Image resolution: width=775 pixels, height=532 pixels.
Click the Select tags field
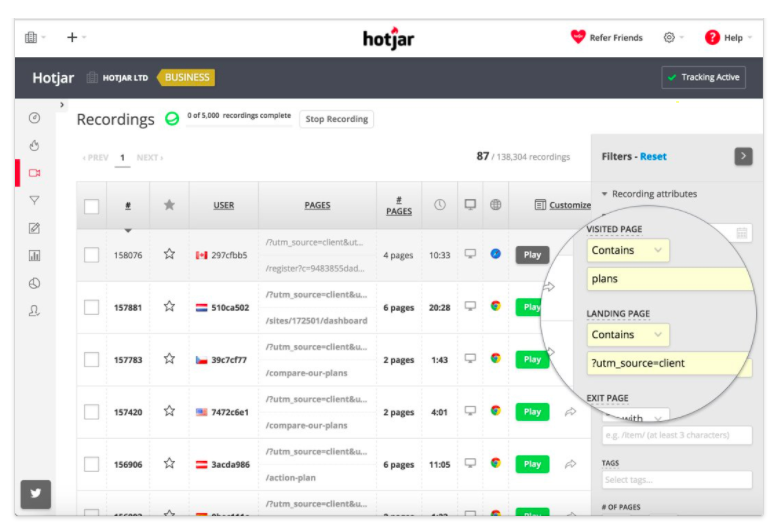coord(677,480)
